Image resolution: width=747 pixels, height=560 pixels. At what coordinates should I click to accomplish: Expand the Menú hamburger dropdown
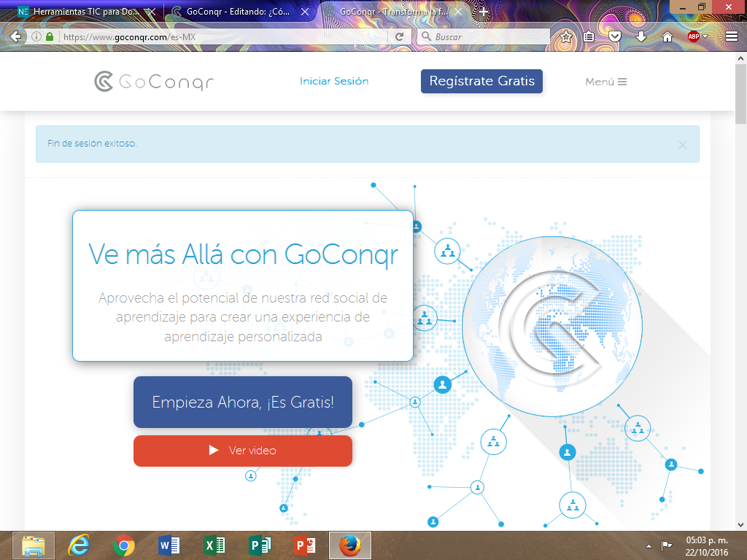(x=606, y=82)
